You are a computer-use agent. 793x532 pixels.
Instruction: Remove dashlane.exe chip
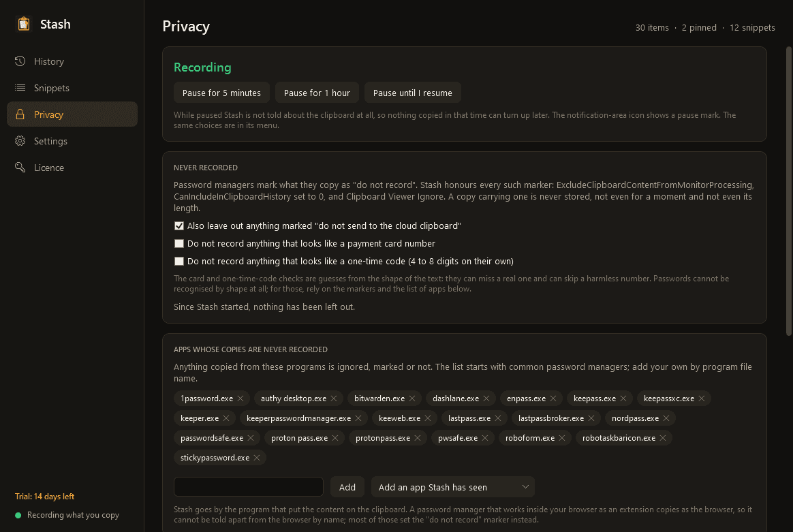click(x=486, y=398)
